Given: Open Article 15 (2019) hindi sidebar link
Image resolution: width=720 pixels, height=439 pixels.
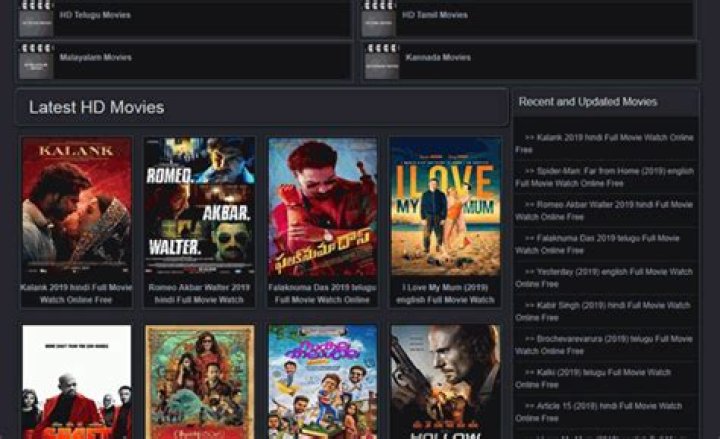Looking at the screenshot, I should [604, 412].
